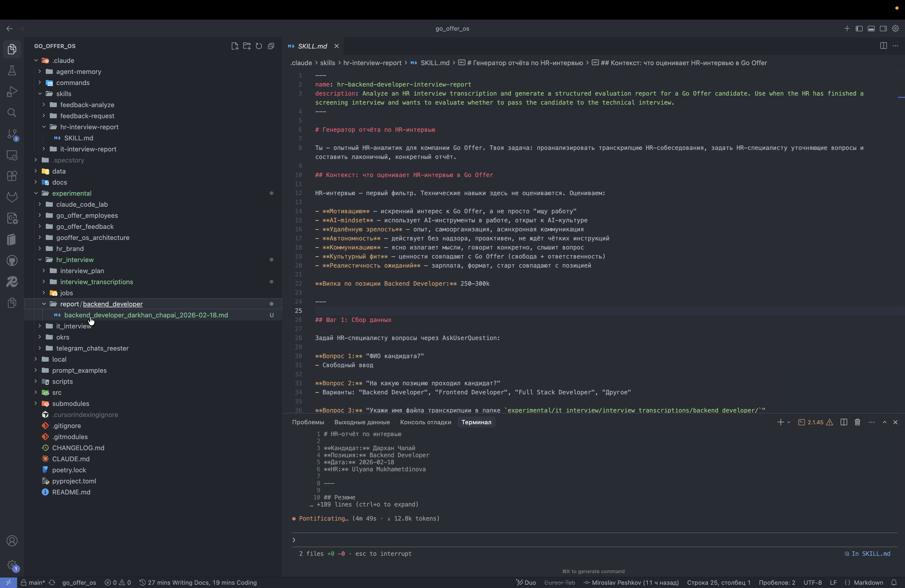
Task: Toggle the bottom panel layout button
Action: (871, 28)
